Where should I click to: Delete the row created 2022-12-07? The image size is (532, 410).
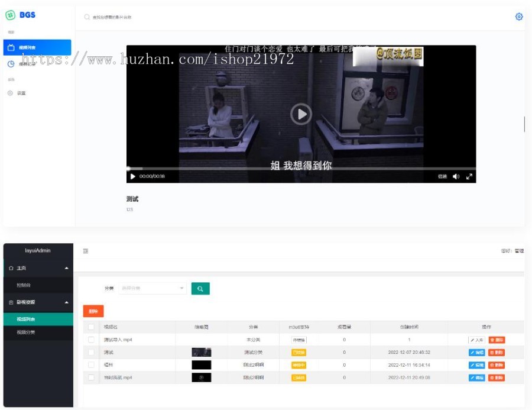click(x=497, y=352)
